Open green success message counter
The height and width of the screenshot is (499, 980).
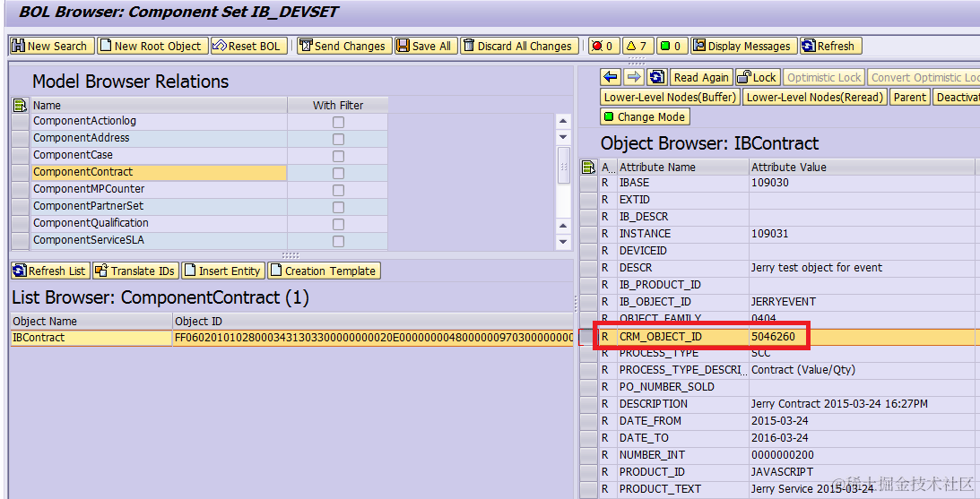click(672, 47)
